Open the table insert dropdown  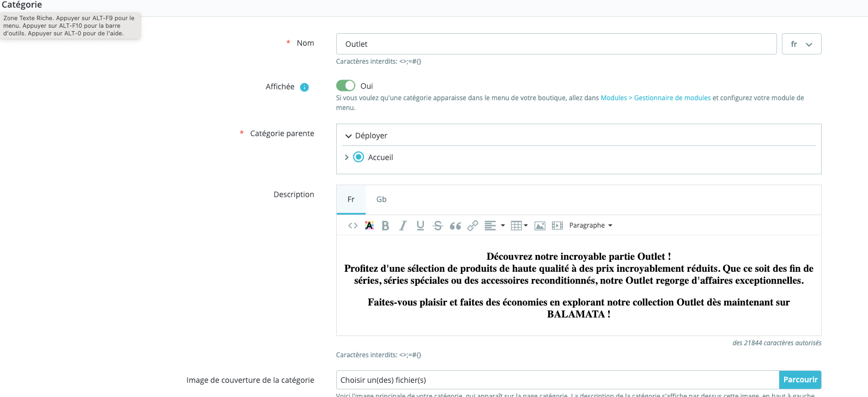click(519, 225)
